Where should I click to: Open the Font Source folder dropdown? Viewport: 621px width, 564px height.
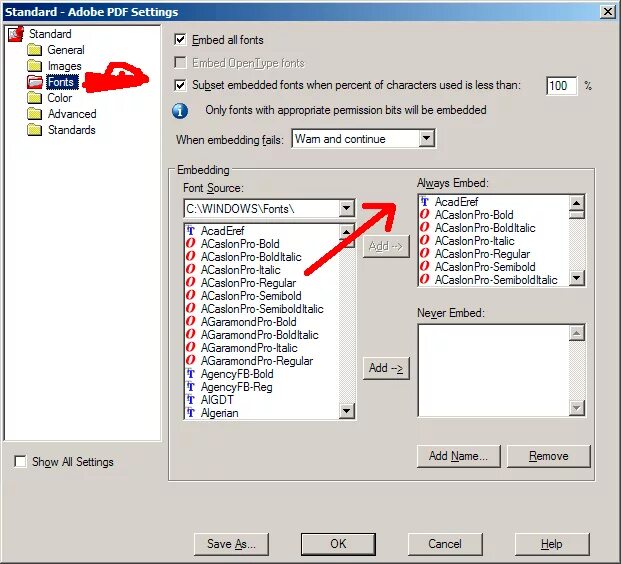(347, 208)
